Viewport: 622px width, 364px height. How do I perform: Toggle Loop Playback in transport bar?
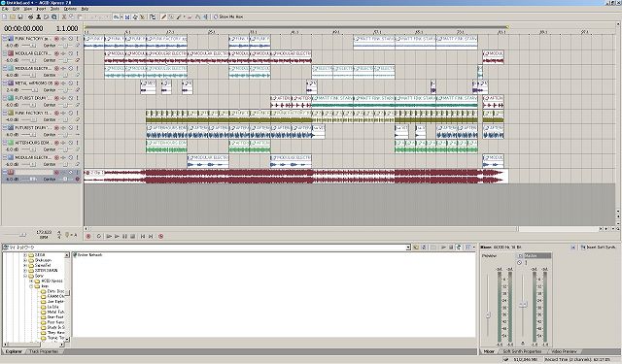tap(99, 236)
